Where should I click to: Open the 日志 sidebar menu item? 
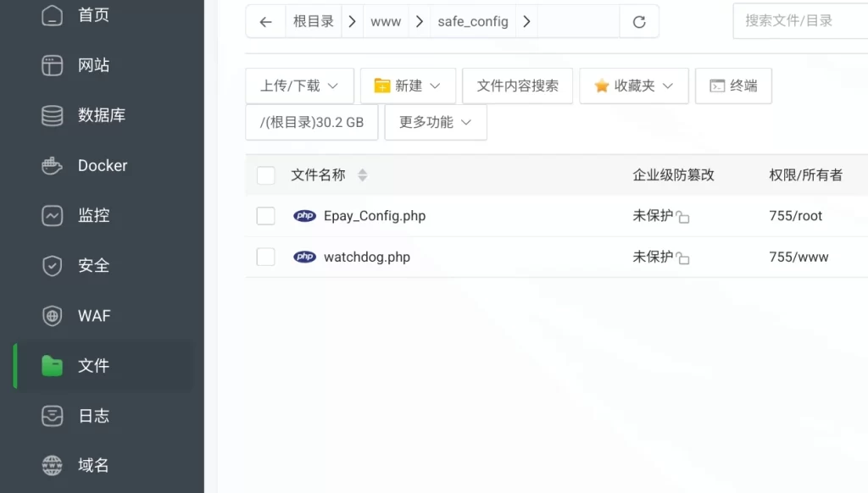93,416
